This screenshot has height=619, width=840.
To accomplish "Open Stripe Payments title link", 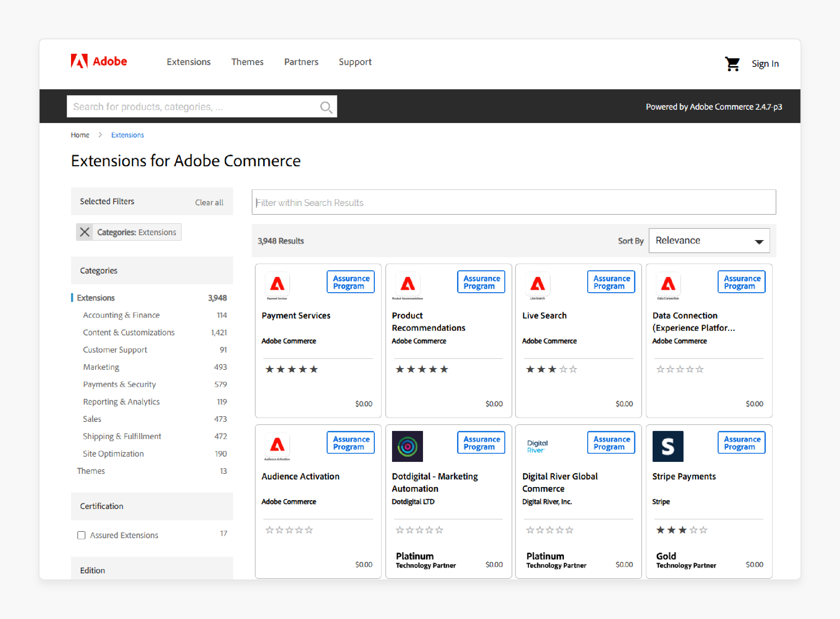I will pos(684,477).
